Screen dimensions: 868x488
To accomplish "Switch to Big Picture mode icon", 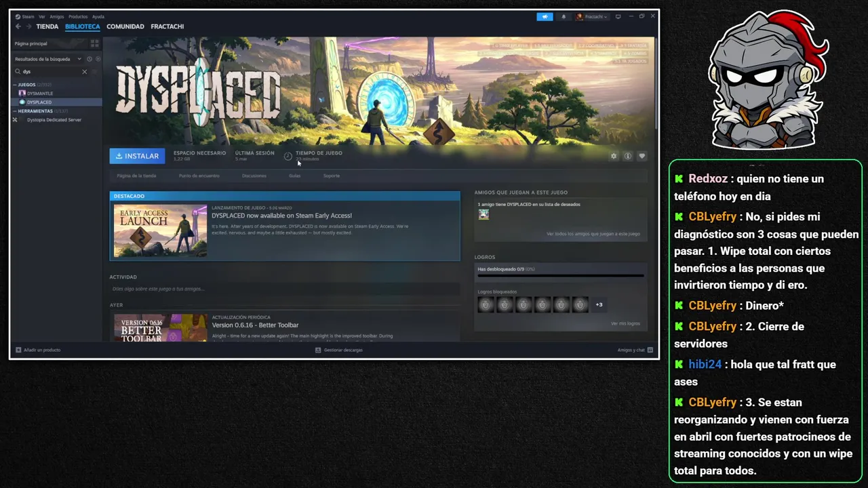I will coord(618,16).
